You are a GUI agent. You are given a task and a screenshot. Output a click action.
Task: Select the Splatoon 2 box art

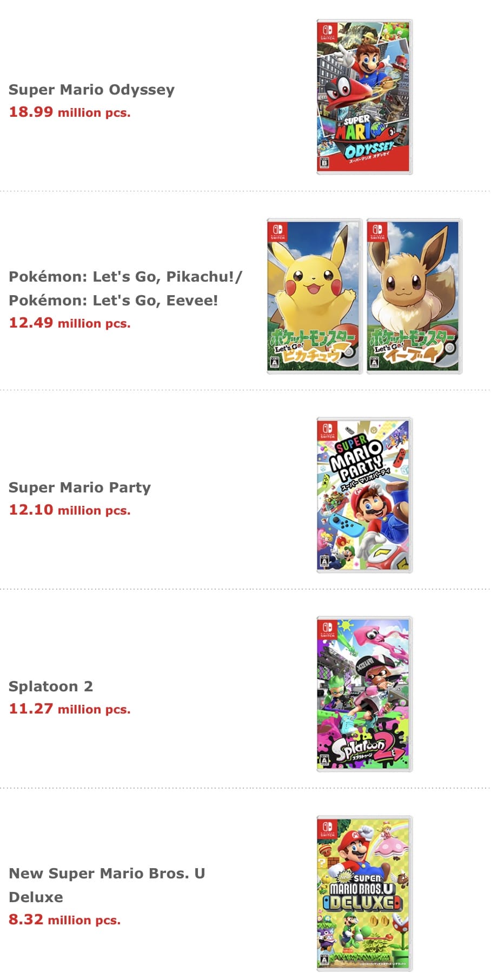coord(364,694)
